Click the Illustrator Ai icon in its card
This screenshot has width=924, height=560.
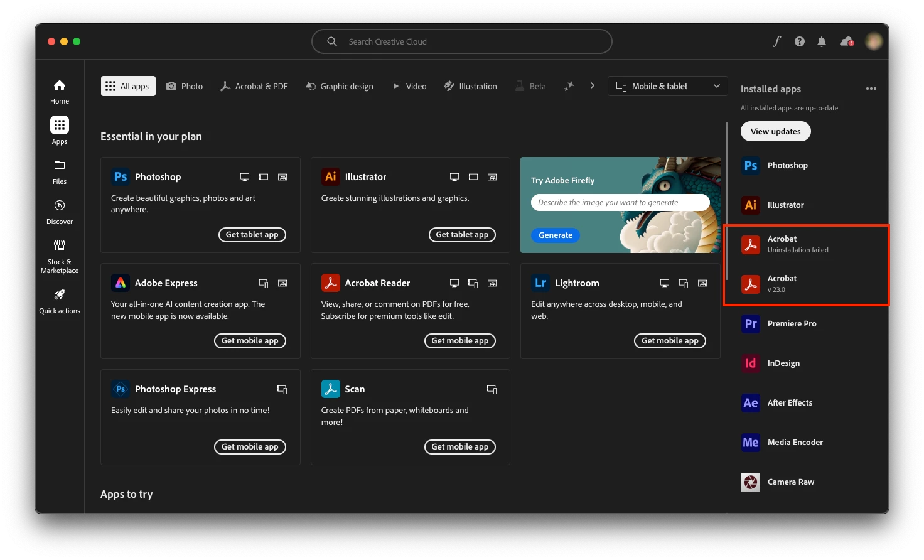pos(331,177)
